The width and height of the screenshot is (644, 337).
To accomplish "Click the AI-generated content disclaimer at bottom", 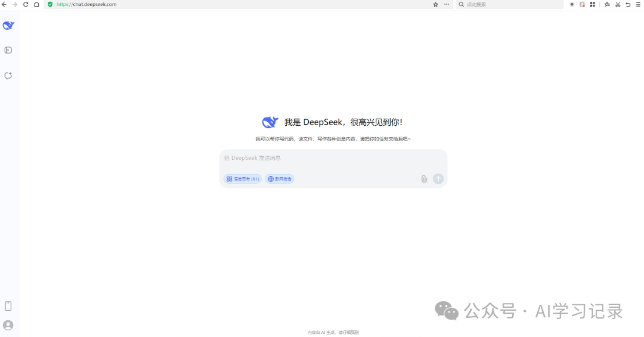I will 333,332.
